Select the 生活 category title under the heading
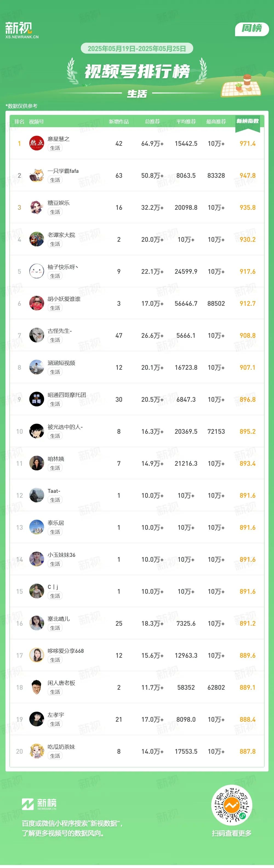Screen dimensions: 274x868 tap(137, 94)
